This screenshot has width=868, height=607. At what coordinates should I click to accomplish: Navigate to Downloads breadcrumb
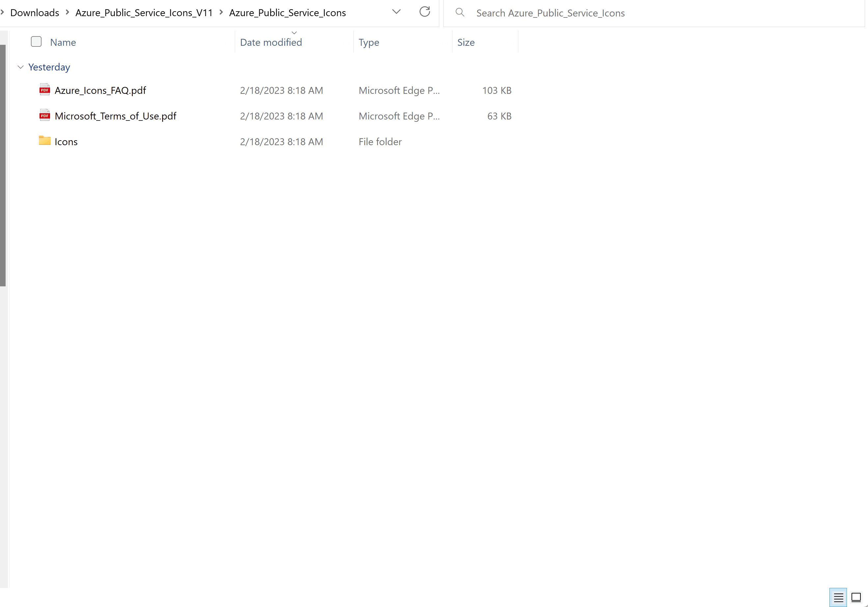click(34, 13)
